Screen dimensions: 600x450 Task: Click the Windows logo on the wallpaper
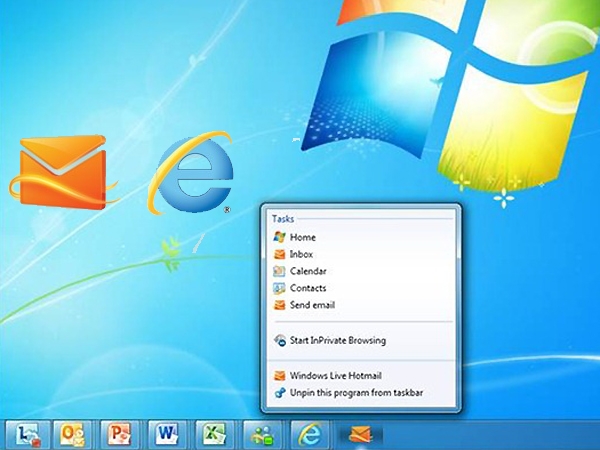point(448,96)
